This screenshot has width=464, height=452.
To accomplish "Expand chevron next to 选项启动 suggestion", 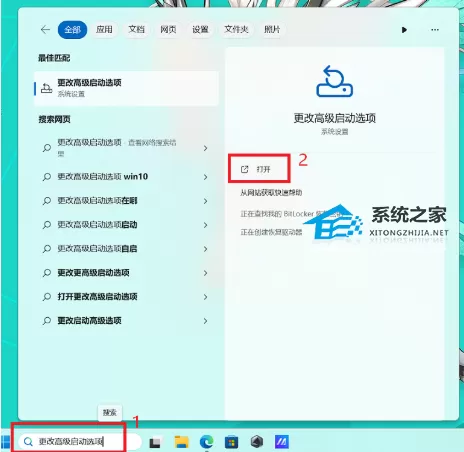I will coord(206,225).
